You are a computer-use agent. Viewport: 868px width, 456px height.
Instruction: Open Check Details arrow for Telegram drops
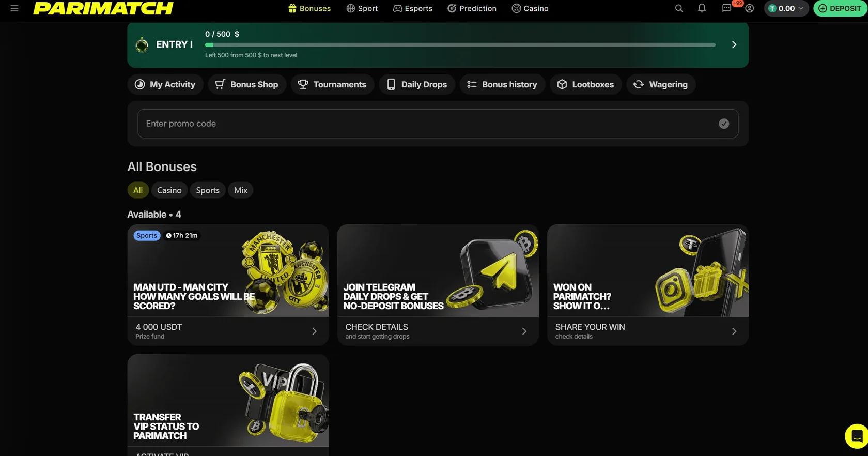tap(524, 331)
